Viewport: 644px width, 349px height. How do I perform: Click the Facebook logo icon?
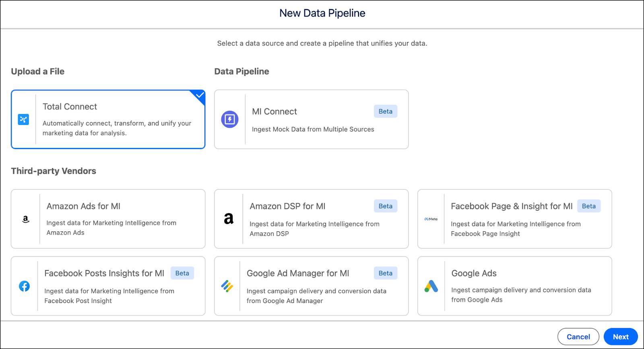point(25,286)
